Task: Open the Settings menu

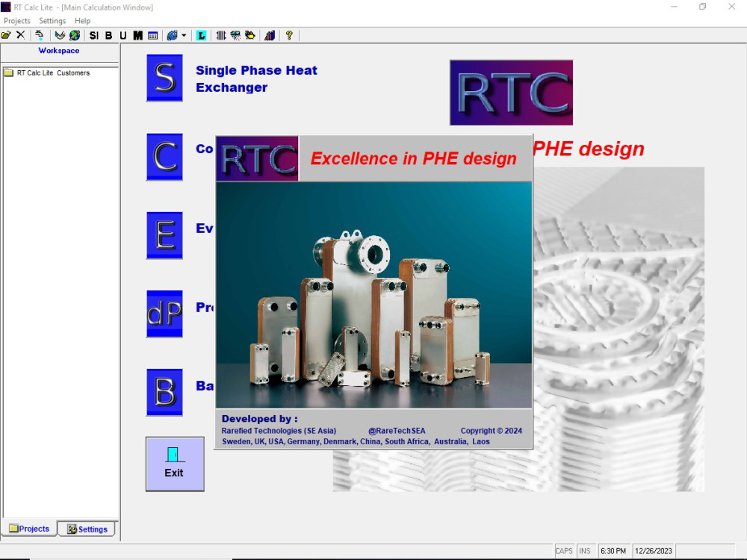Action: point(52,21)
